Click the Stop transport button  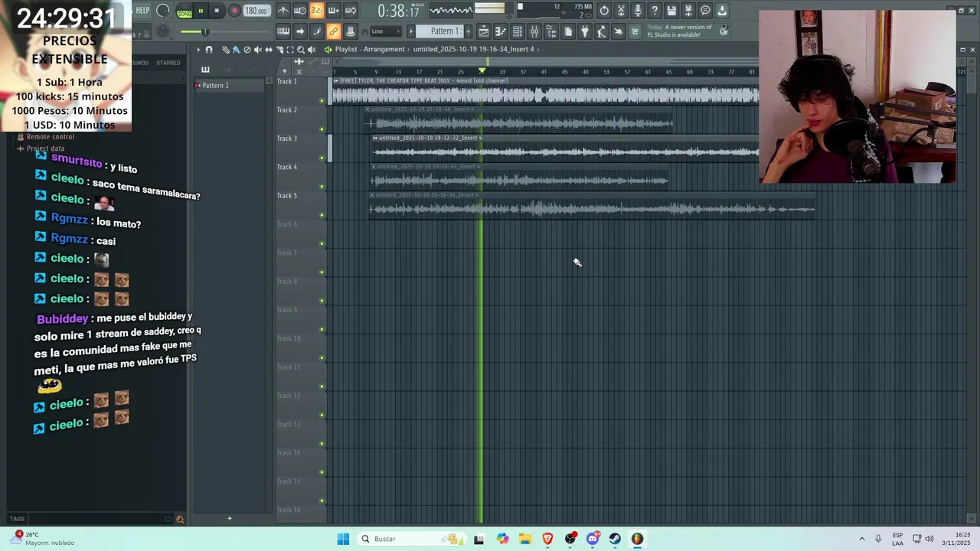click(x=217, y=11)
